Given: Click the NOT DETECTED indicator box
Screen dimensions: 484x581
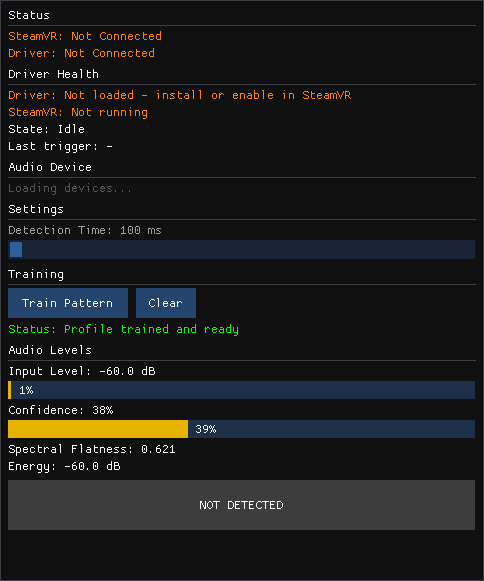Looking at the screenshot, I should pos(242,505).
